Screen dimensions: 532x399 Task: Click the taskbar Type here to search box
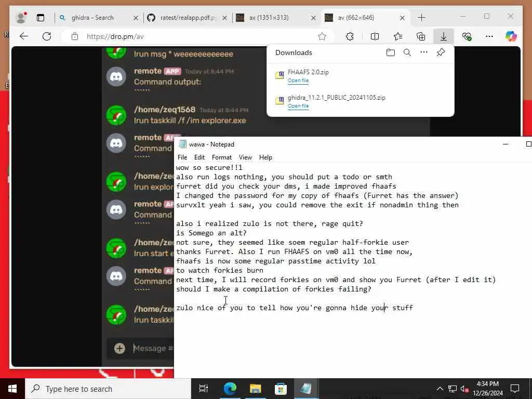(108, 389)
